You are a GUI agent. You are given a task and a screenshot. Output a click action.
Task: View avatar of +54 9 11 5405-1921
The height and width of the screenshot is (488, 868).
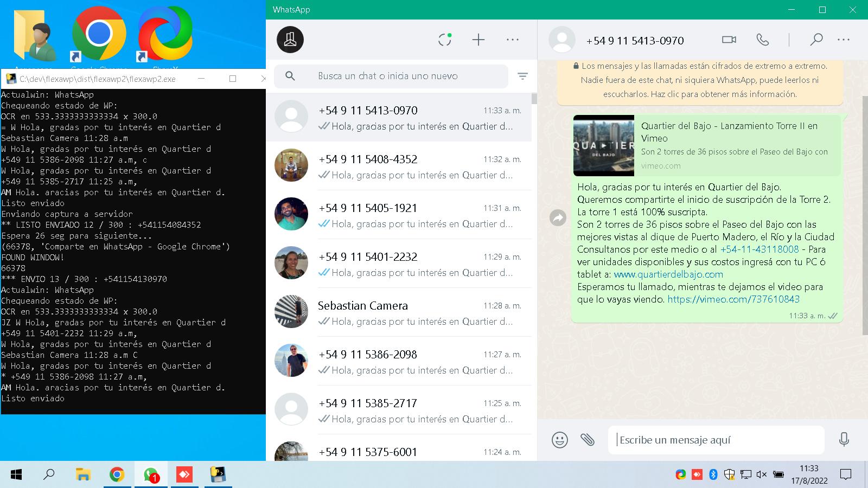click(x=291, y=214)
